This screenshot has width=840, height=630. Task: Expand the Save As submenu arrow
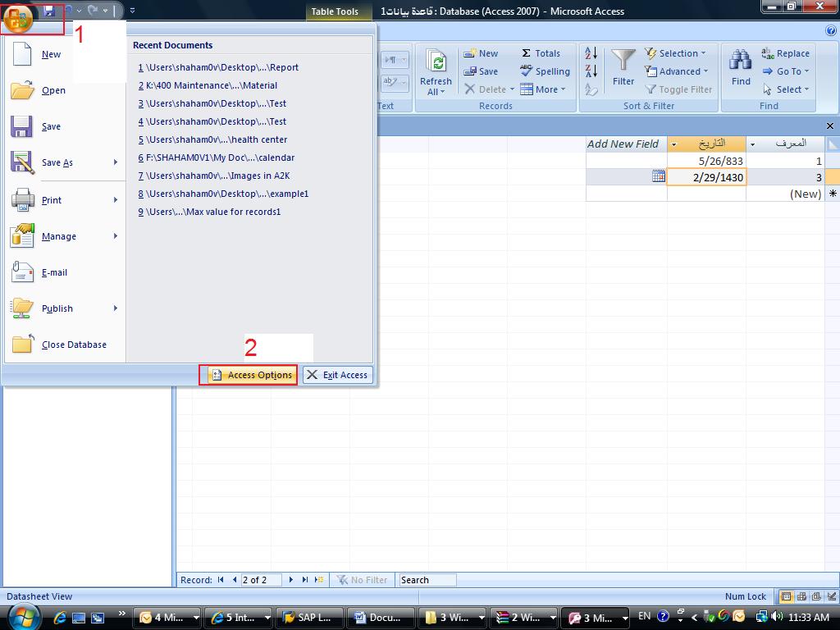(x=115, y=162)
